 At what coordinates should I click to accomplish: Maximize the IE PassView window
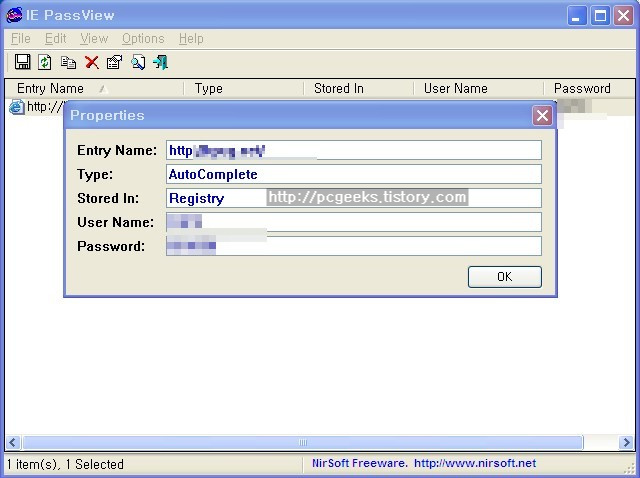click(x=600, y=16)
